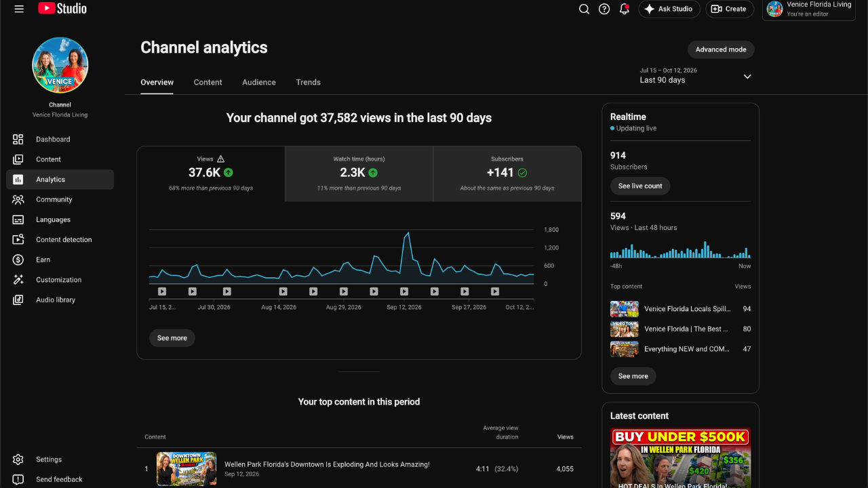Open Venice Florida Locals Spill realtime video
868x488 pixels.
click(x=680, y=309)
